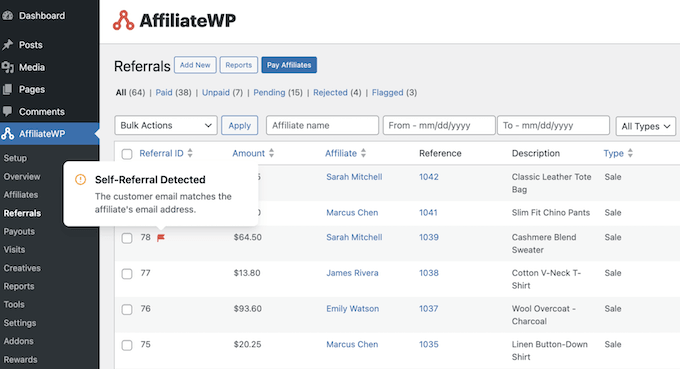Open Media in the sidebar
Image resolution: width=680 pixels, height=369 pixels.
32,67
